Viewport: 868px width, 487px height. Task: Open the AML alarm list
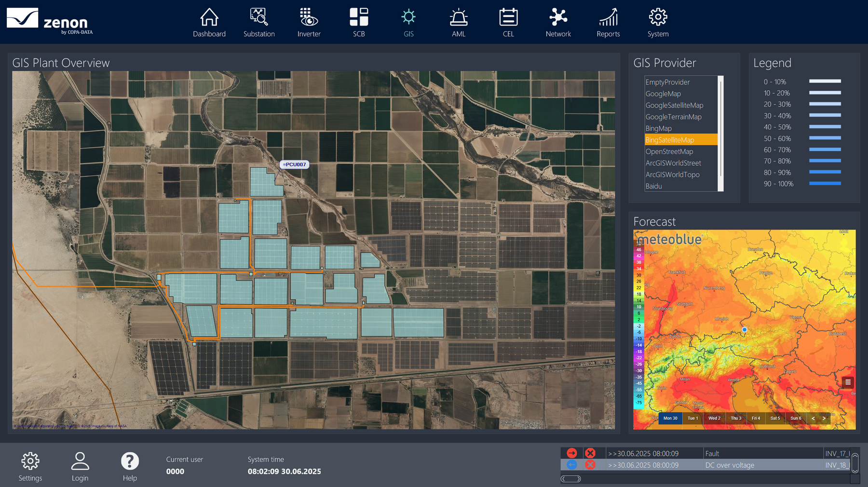click(x=459, y=23)
